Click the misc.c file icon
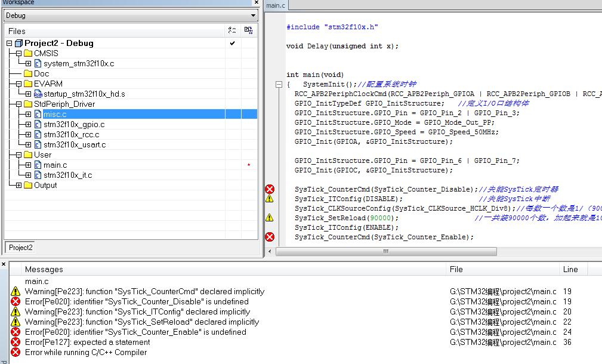This screenshot has height=364, width=602. (x=38, y=115)
